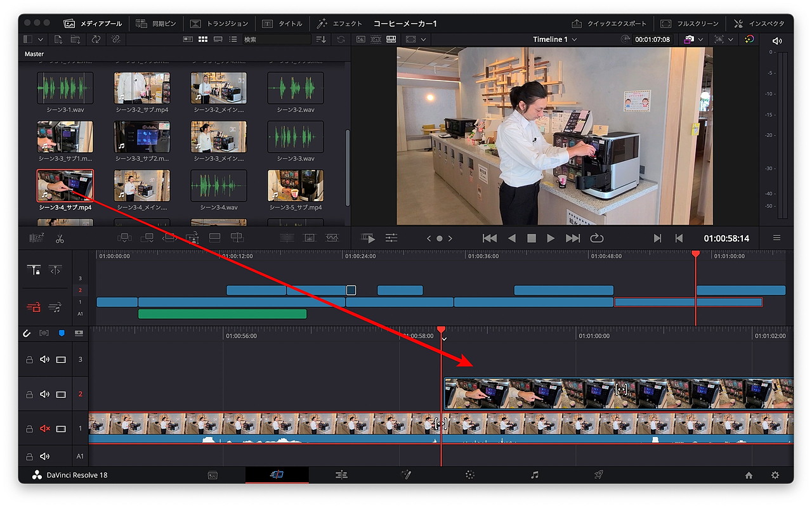Switch to the Fairlight page
This screenshot has width=812, height=506.
coord(535,475)
